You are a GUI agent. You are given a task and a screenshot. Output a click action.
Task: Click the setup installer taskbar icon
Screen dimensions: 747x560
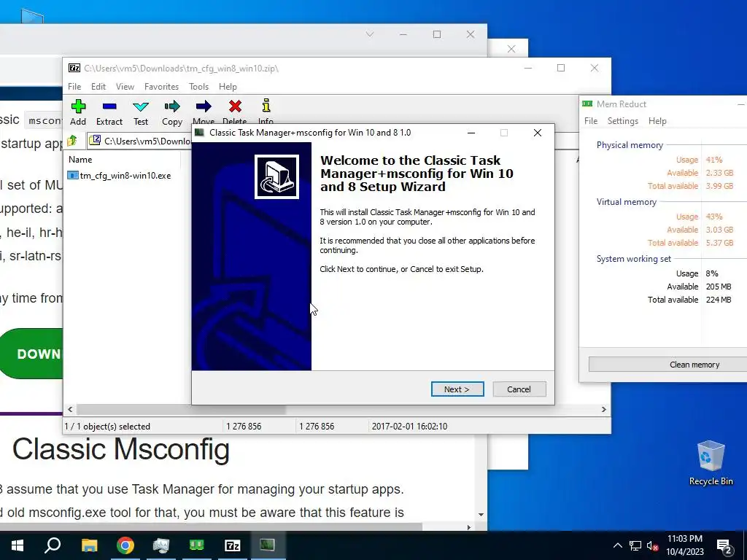pos(267,545)
